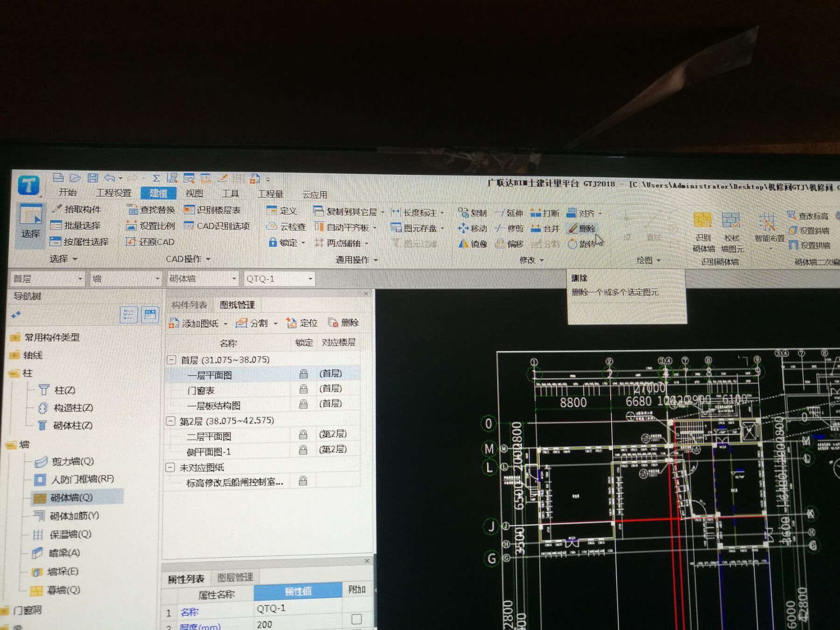This screenshot has height=630, width=840.
Task: Select the 批量选择 batch select tool
Action: (75, 225)
